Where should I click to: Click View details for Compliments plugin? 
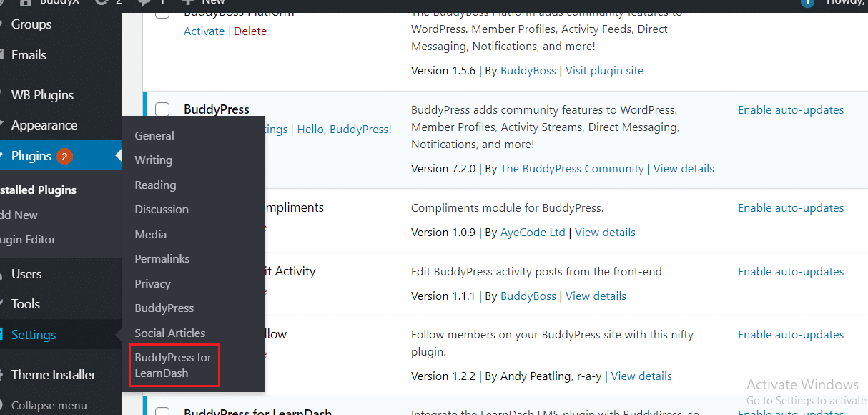(605, 232)
